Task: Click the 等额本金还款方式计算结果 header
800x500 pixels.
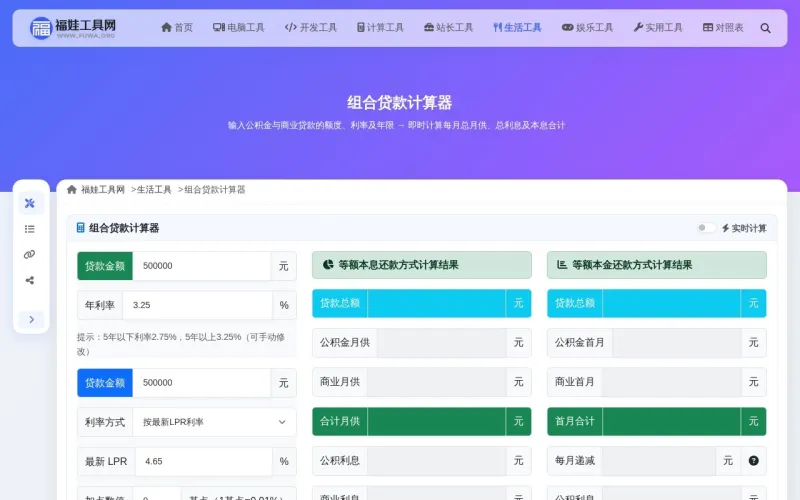Action: pyautogui.click(x=657, y=265)
